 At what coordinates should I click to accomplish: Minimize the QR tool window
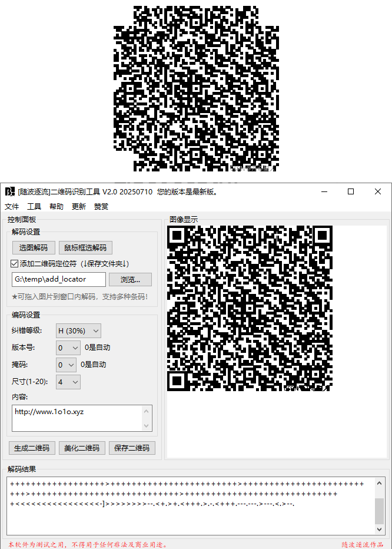pos(324,191)
